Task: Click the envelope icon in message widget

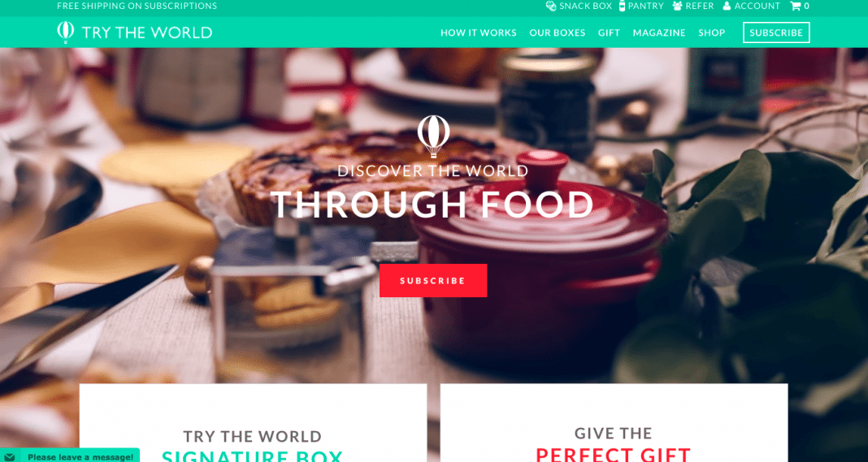Action: point(10,457)
